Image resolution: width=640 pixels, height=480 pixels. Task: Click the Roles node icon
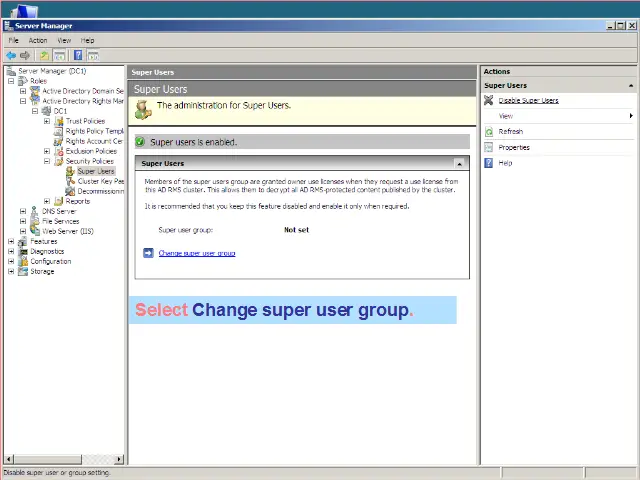(x=23, y=81)
